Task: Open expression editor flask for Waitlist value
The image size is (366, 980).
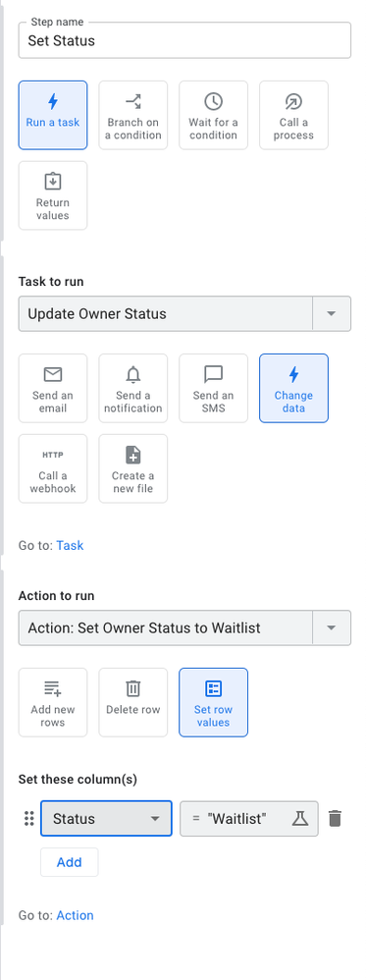Action: point(300,819)
